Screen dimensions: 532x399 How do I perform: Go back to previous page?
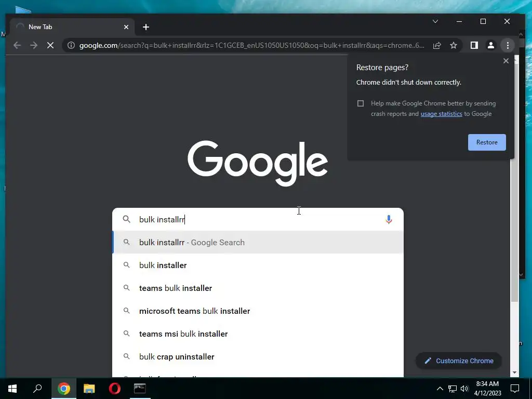pyautogui.click(x=17, y=45)
